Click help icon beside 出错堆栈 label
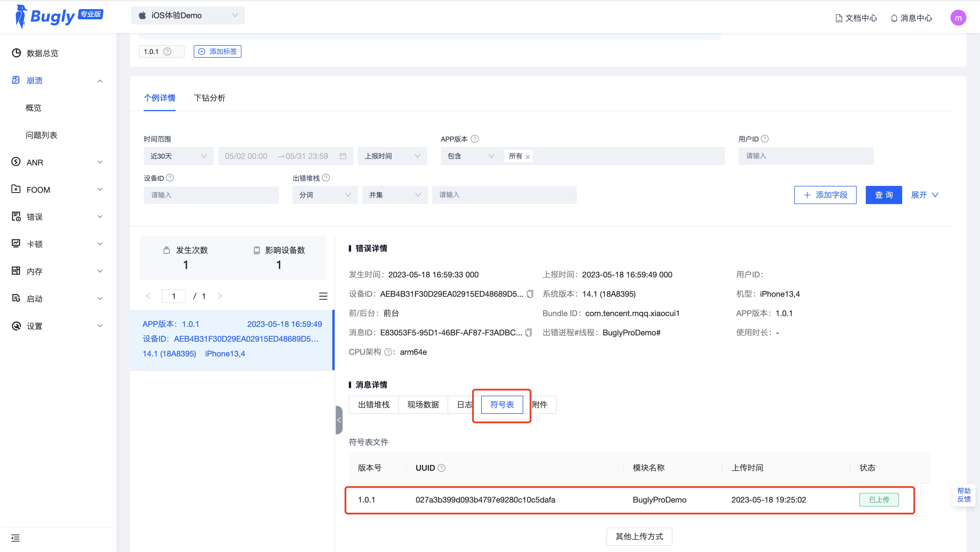Screen dimensions: 980x552 tap(326, 178)
